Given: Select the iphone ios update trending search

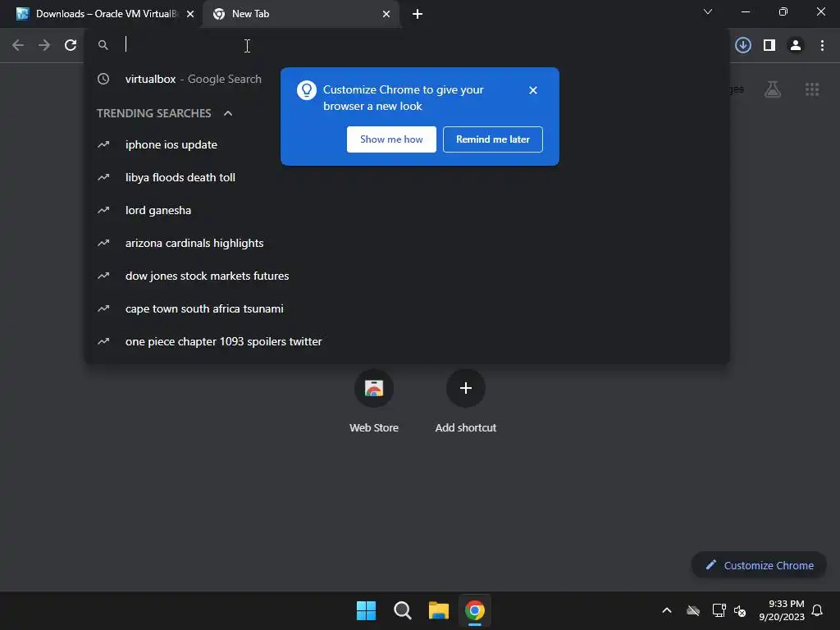Looking at the screenshot, I should coord(407,144).
